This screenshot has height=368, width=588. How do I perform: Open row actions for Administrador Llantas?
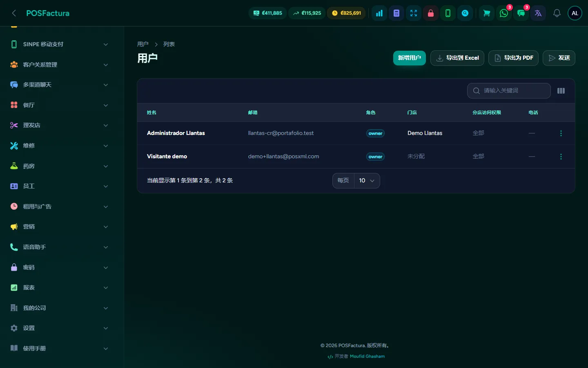pyautogui.click(x=561, y=133)
